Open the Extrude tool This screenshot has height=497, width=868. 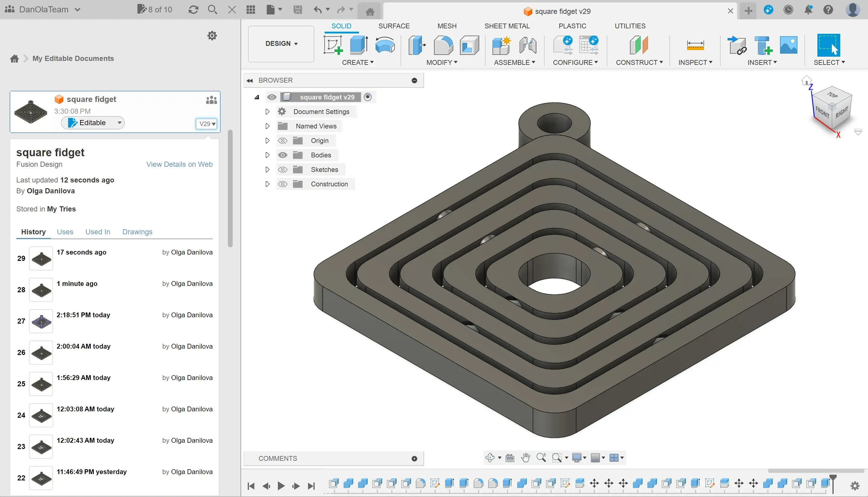point(358,46)
